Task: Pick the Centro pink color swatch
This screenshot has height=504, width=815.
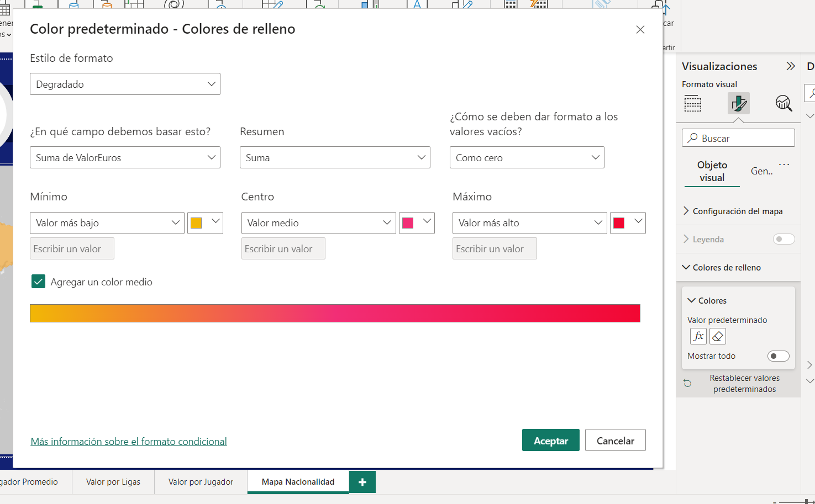Action: [x=417, y=223]
